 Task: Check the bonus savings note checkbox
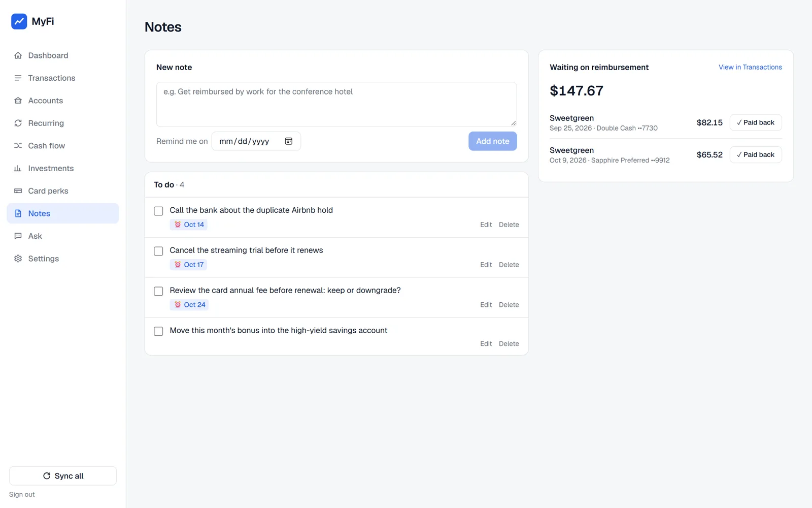pos(158,331)
